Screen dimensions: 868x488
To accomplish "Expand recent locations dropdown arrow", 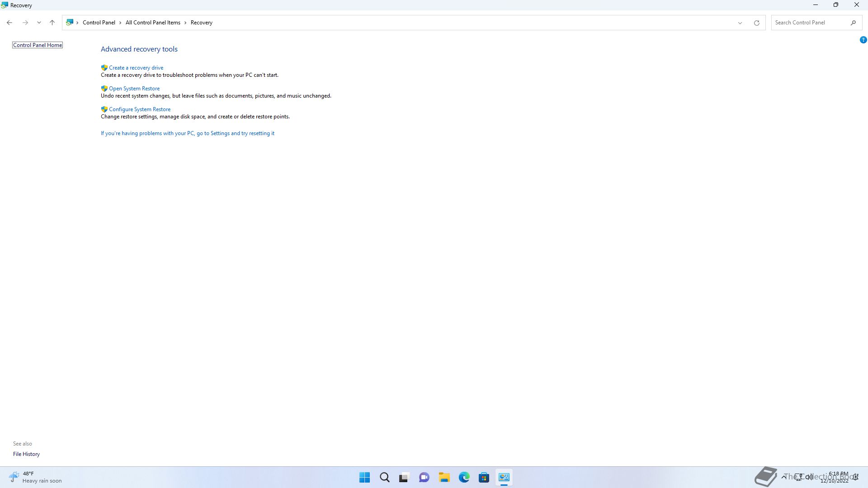I will point(39,23).
